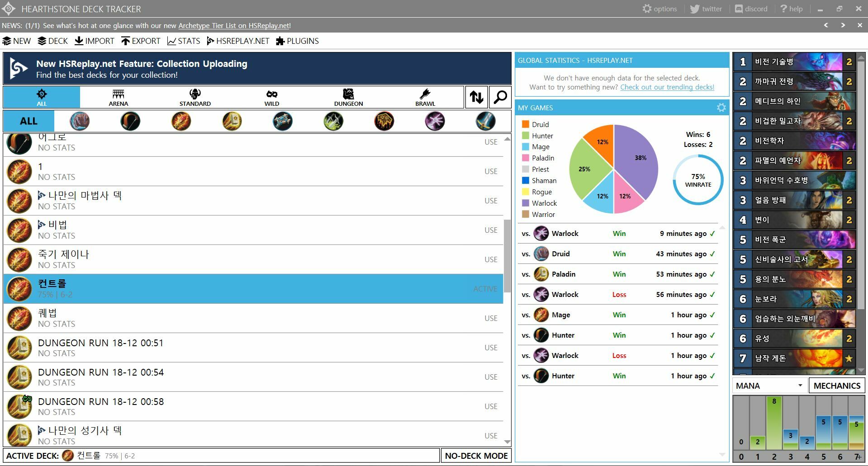This screenshot has width=868, height=466.
Task: Select DUNGEON RUN 18-12 00:58 deck
Action: 253,406
